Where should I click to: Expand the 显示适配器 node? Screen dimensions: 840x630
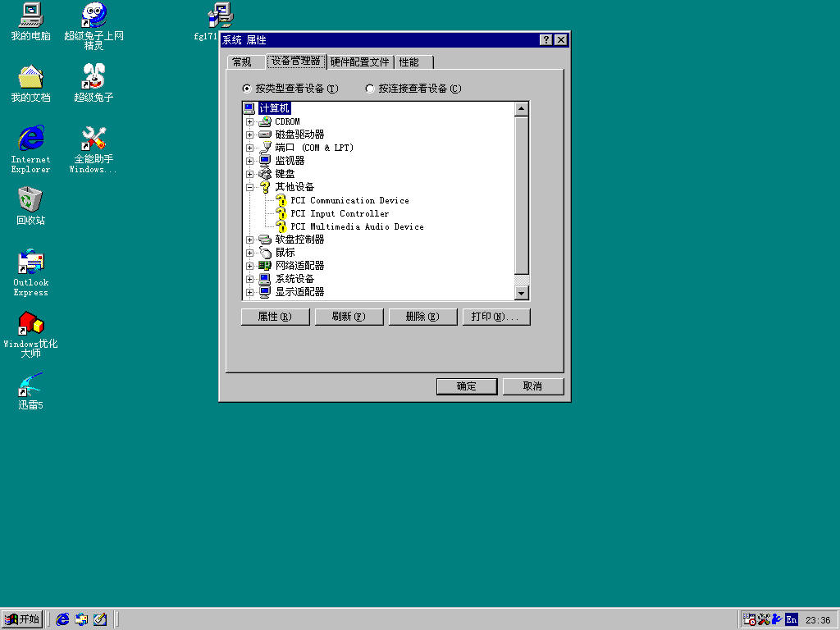(249, 292)
